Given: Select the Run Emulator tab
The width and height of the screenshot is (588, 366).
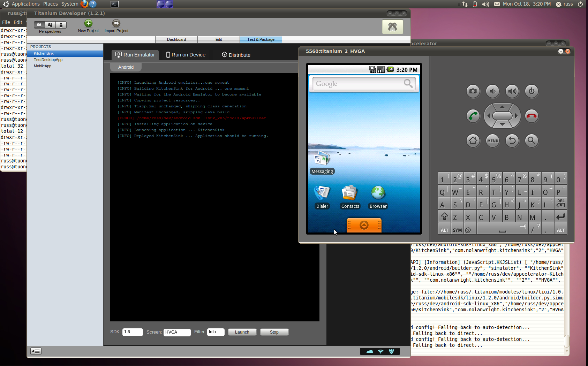Looking at the screenshot, I should 135,55.
